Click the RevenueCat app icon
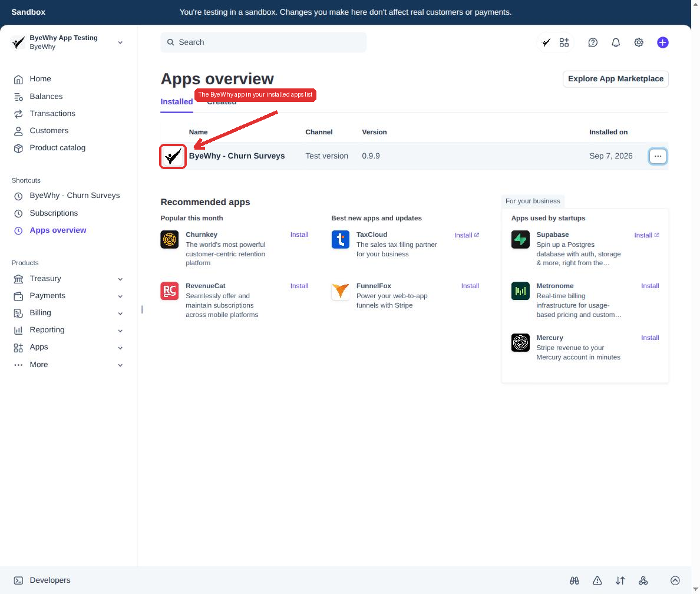700x594 pixels. tap(170, 291)
